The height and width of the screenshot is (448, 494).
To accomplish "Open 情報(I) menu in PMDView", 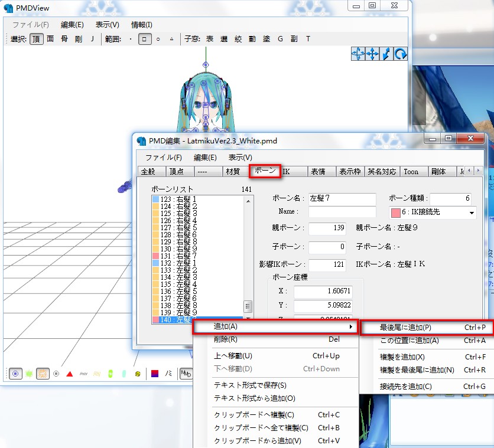I will tap(141, 25).
